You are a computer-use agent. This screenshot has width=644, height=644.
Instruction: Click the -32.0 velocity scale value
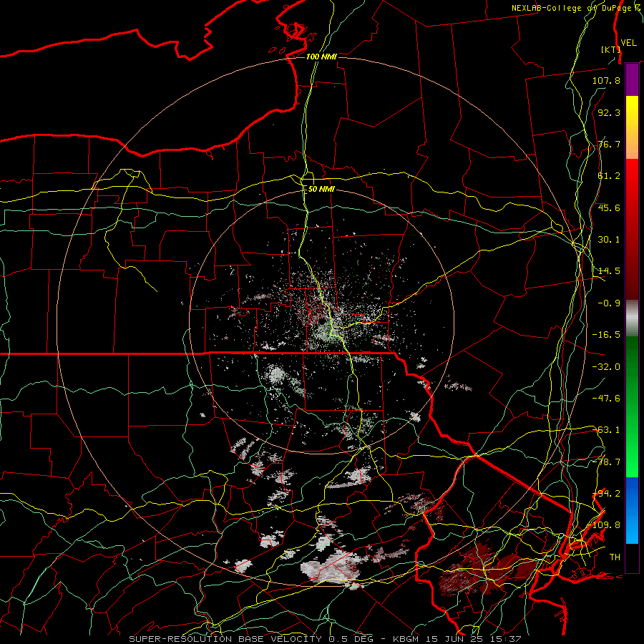click(606, 367)
